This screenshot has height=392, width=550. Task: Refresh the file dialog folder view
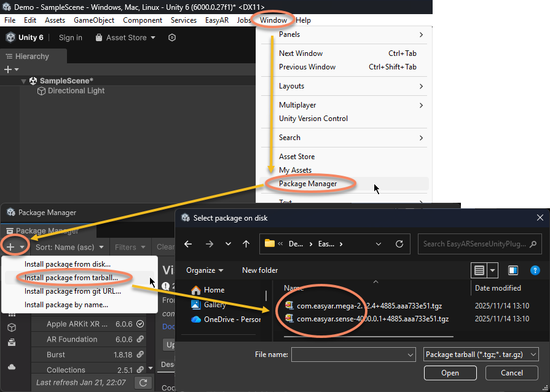(x=399, y=244)
